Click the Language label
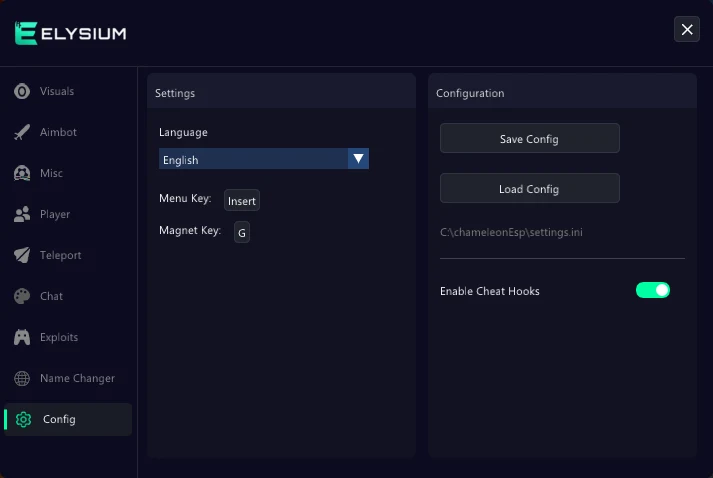713x478 pixels. click(183, 132)
